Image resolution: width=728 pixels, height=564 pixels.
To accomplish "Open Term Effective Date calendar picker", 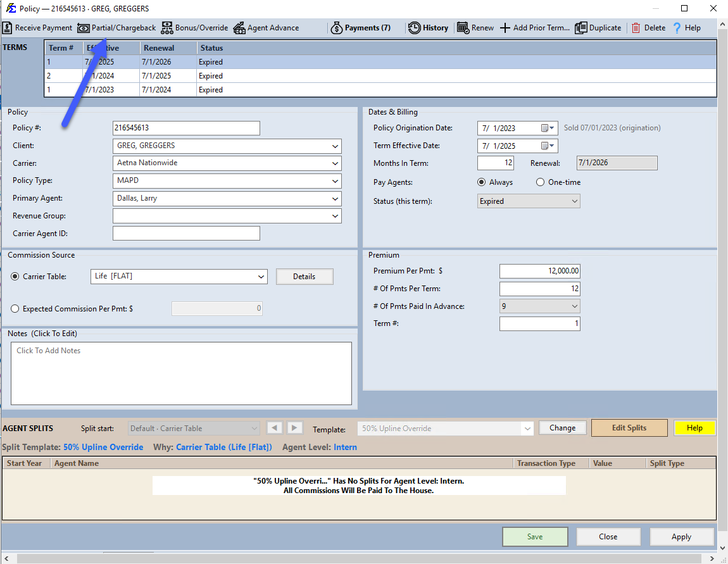I will 548,146.
